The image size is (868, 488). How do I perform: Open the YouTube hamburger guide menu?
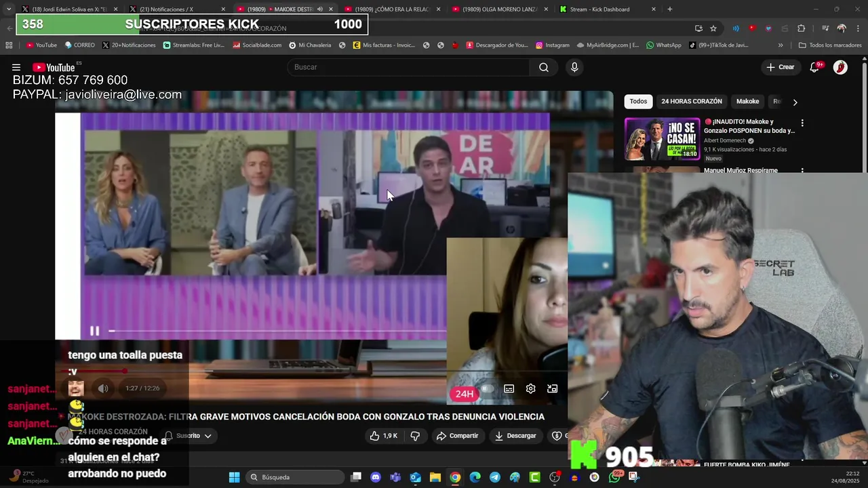16,67
